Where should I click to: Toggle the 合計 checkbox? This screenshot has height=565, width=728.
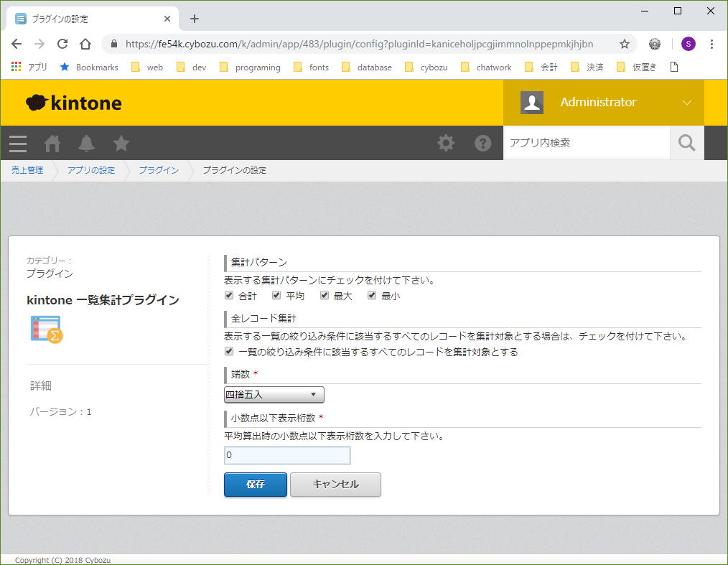click(229, 295)
